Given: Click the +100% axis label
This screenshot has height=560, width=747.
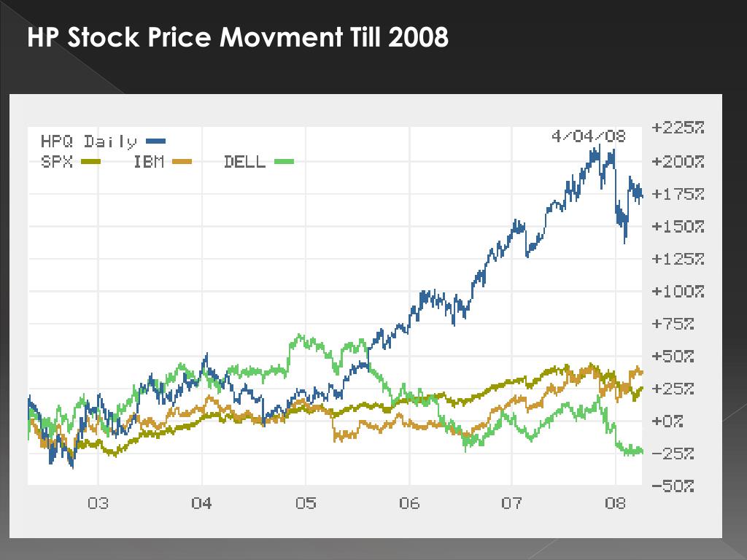Looking at the screenshot, I should click(x=678, y=291).
